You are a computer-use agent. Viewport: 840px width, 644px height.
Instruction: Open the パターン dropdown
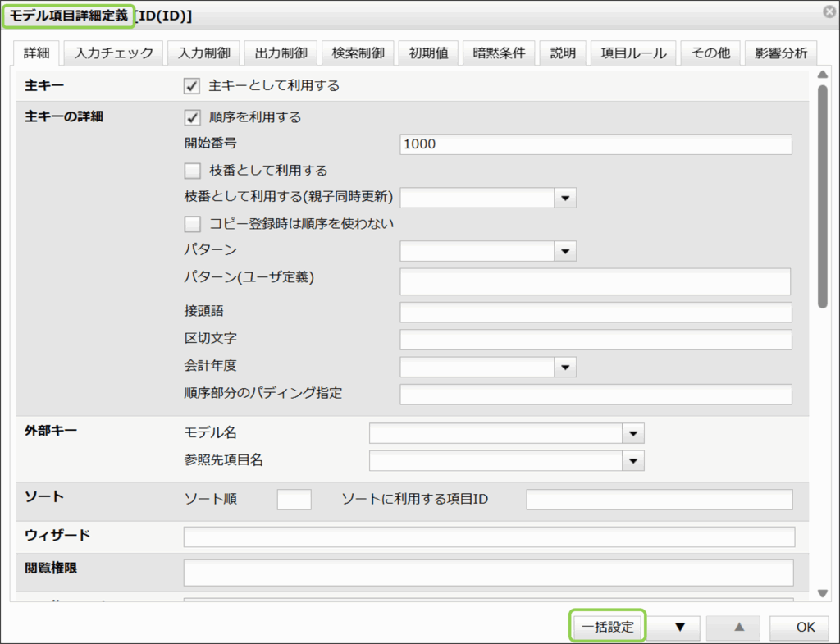click(x=566, y=251)
